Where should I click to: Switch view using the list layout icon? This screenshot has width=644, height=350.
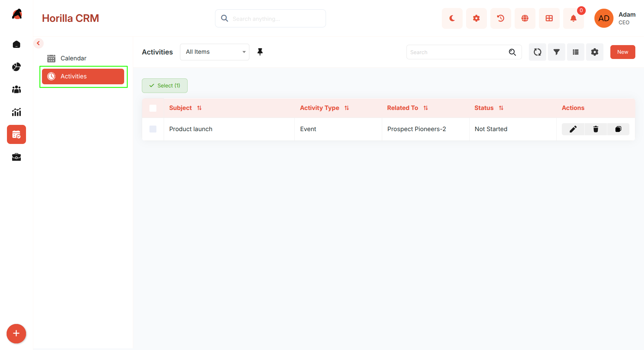(576, 52)
